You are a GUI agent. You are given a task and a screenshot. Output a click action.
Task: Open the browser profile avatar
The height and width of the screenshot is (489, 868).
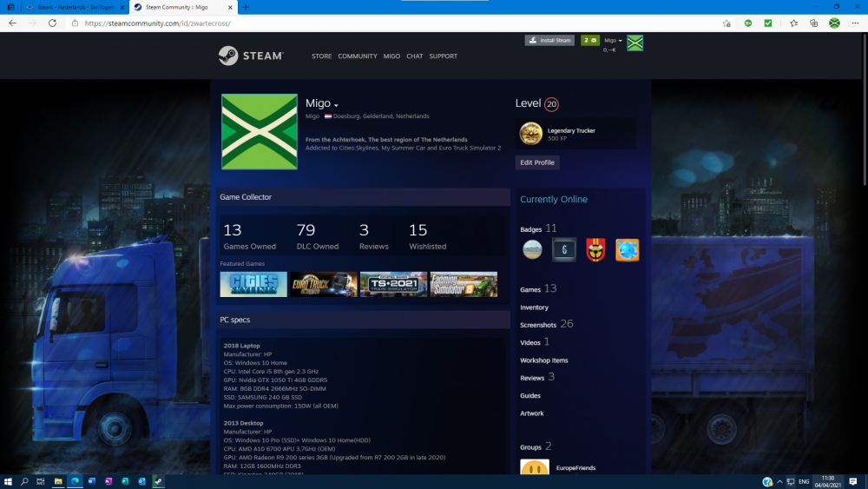click(834, 23)
